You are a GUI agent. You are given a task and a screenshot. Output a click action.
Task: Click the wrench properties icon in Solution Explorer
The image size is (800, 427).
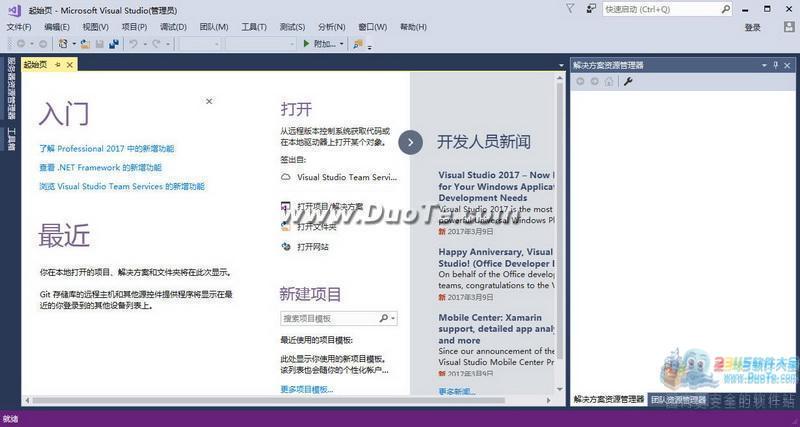click(x=628, y=82)
